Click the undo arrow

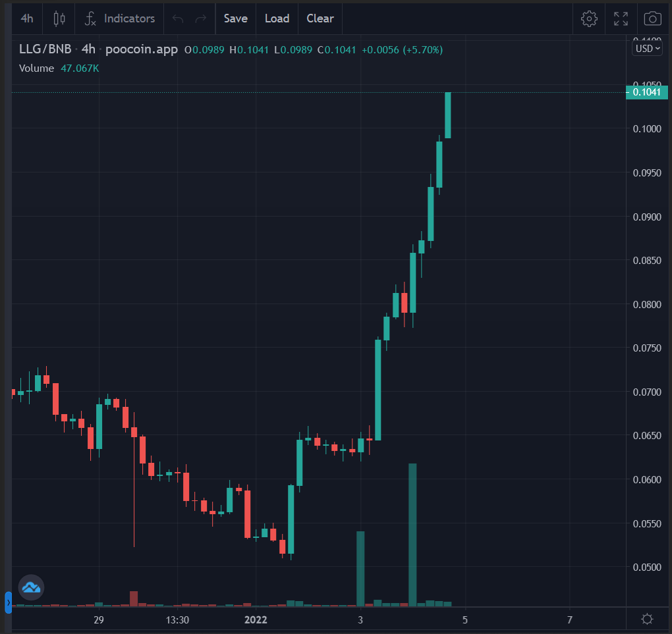(178, 18)
